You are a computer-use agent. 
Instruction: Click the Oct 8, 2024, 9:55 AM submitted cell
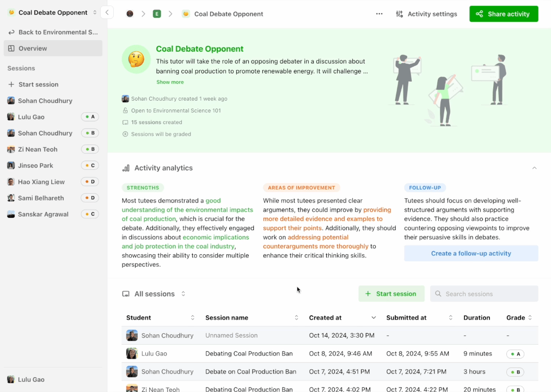click(x=418, y=353)
